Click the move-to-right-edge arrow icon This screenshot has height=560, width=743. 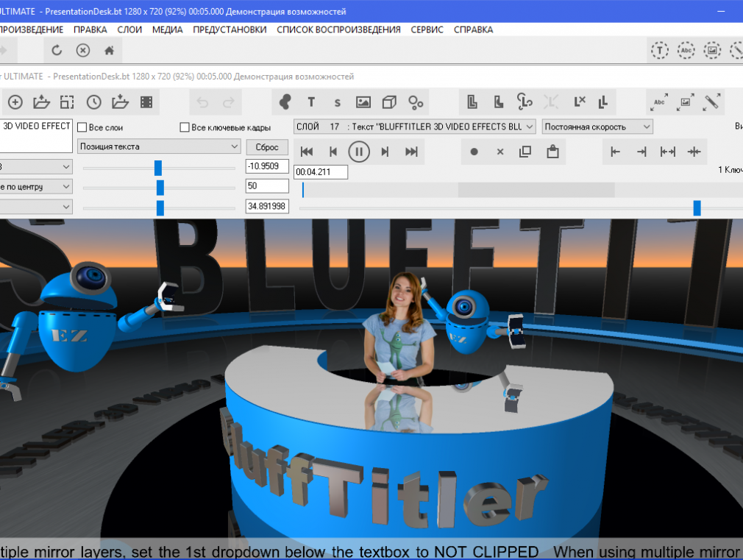point(641,152)
